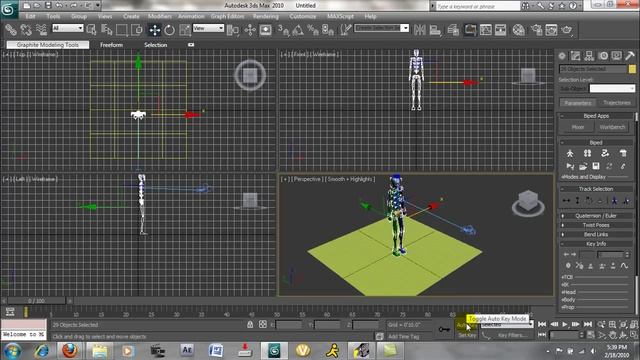Collapse the Biped Apps rollout
Screen dimensions: 640x360
(x=596, y=116)
